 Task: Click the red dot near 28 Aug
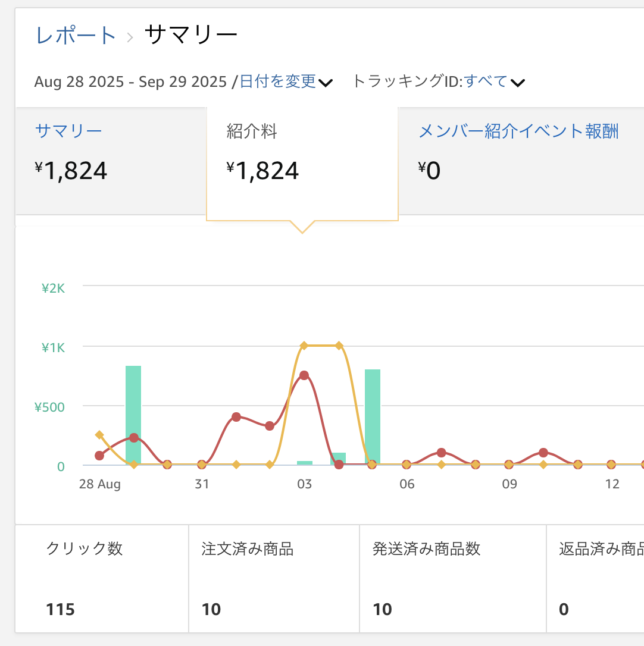(99, 456)
